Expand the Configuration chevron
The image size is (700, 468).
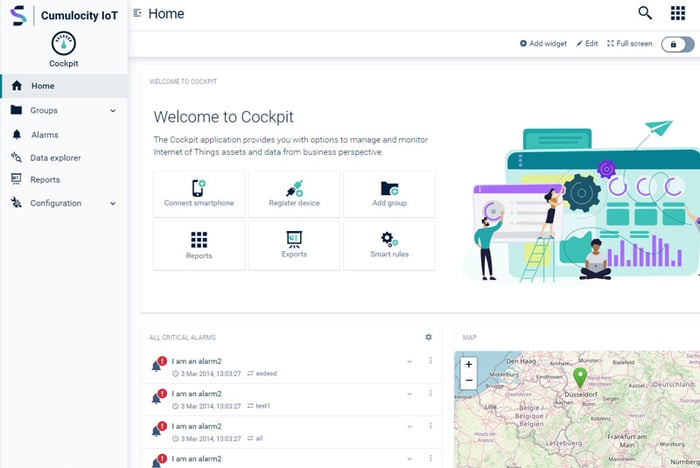tap(113, 203)
